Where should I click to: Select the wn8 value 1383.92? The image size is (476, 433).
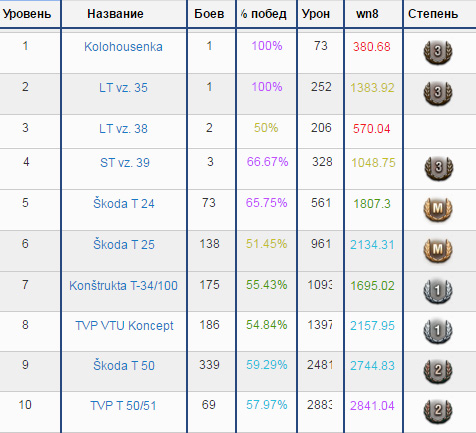coord(372,88)
